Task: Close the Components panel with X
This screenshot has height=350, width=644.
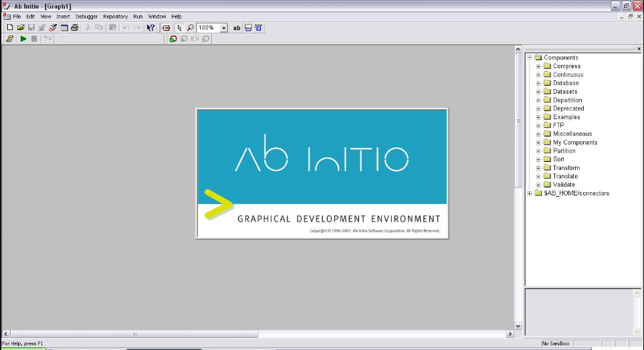Action: (x=639, y=48)
